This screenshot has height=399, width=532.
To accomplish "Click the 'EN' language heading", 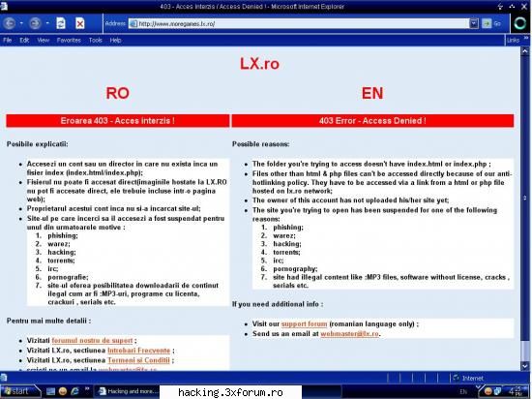I will (x=372, y=93).
